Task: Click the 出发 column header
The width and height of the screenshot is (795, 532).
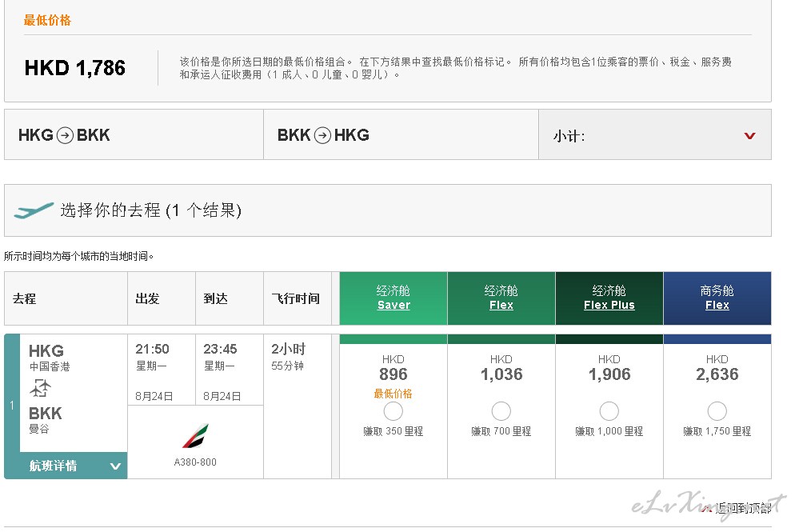Action: pos(148,298)
